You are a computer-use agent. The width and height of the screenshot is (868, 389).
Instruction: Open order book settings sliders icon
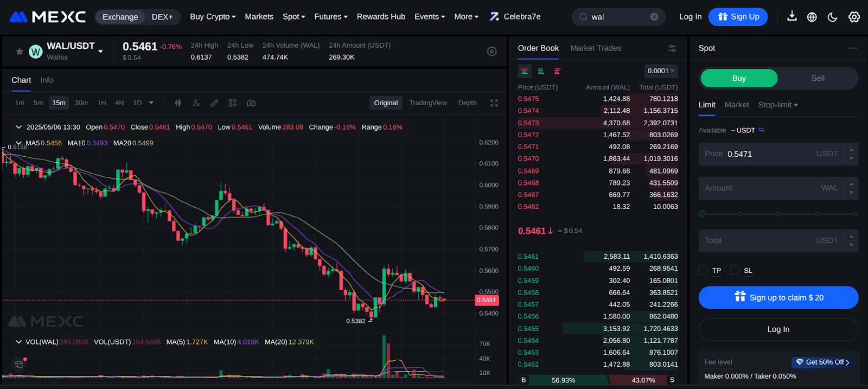click(672, 48)
